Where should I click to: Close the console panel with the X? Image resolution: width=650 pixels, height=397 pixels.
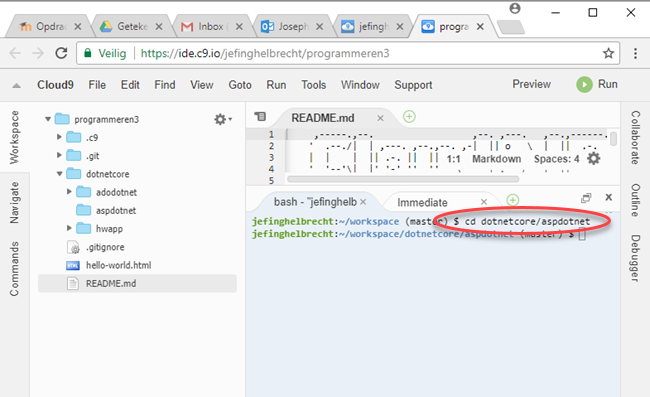609,197
